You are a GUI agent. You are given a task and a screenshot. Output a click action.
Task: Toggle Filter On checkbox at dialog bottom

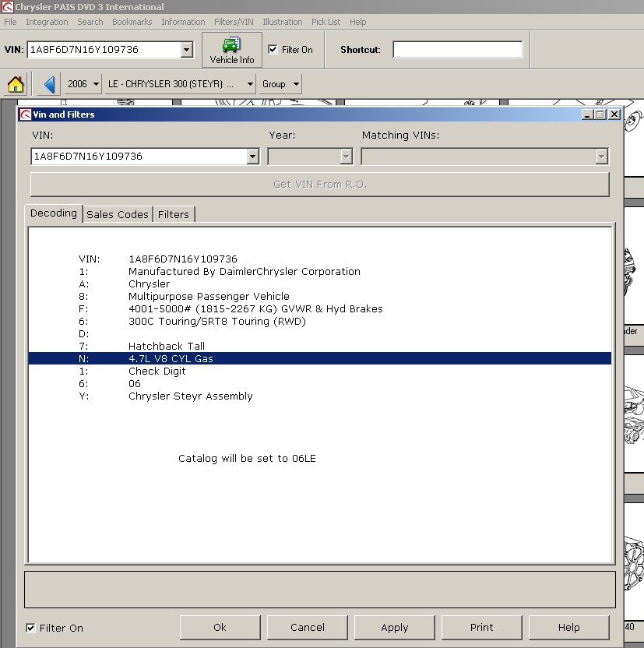coord(30,629)
